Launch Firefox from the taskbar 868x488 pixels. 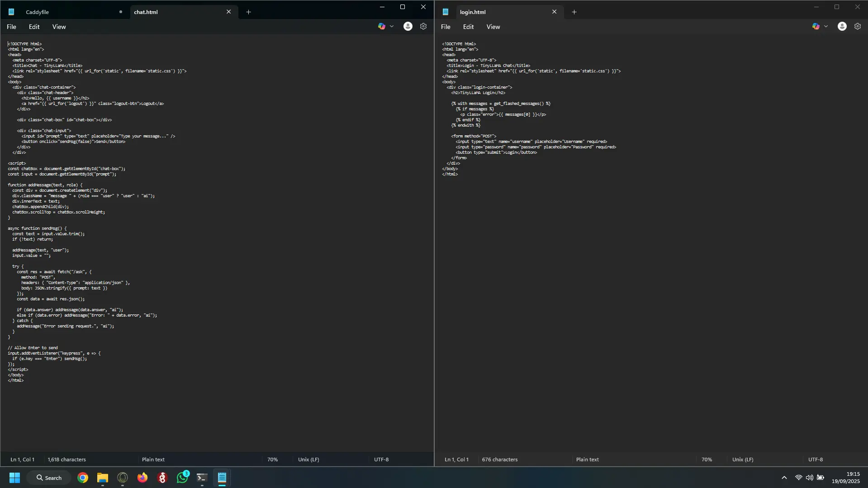(142, 478)
